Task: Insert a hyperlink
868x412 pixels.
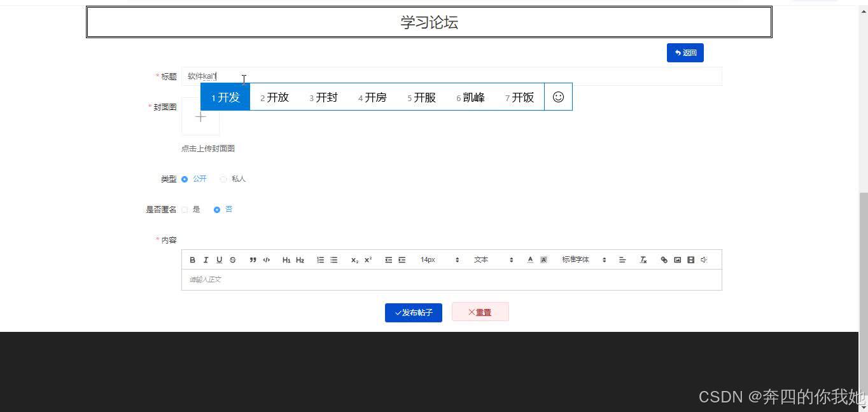Action: click(x=664, y=260)
